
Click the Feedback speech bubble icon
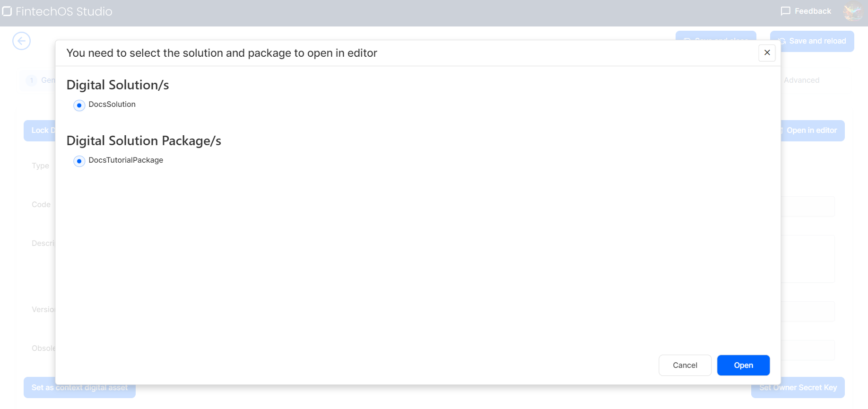tap(785, 11)
